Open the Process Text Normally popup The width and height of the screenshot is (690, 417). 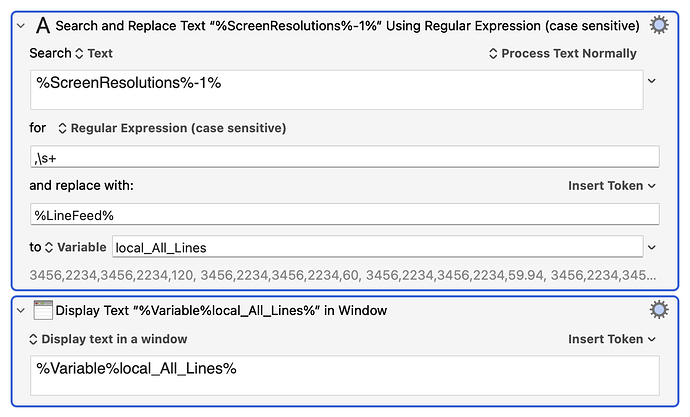point(562,53)
